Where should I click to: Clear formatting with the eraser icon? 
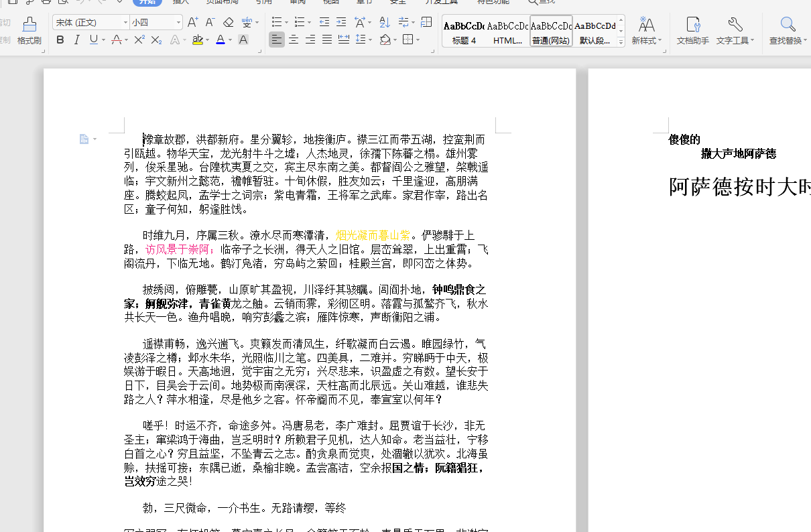229,23
